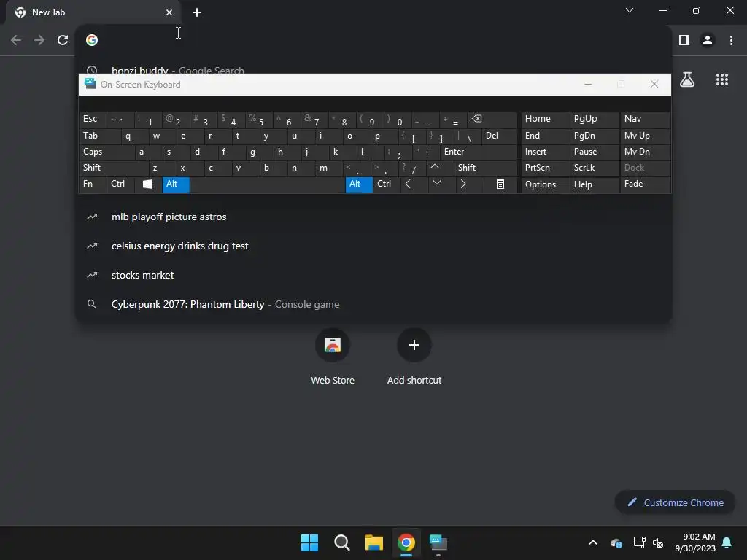Screen dimensions: 747x560
Task: Toggle the left Shift key
Action: tap(113, 168)
